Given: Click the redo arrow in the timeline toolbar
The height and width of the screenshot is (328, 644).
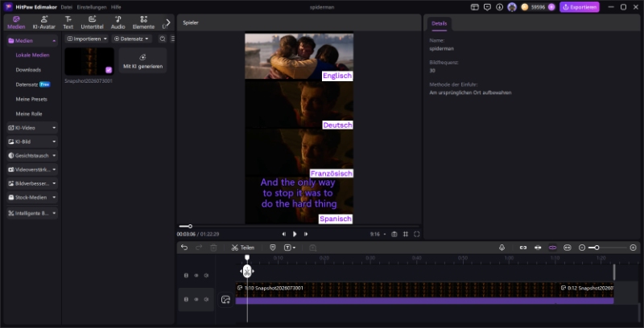Looking at the screenshot, I should (199, 248).
